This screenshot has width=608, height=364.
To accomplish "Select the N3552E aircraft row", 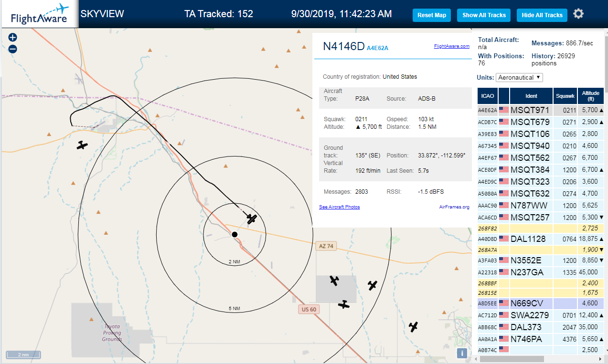I will (x=541, y=260).
